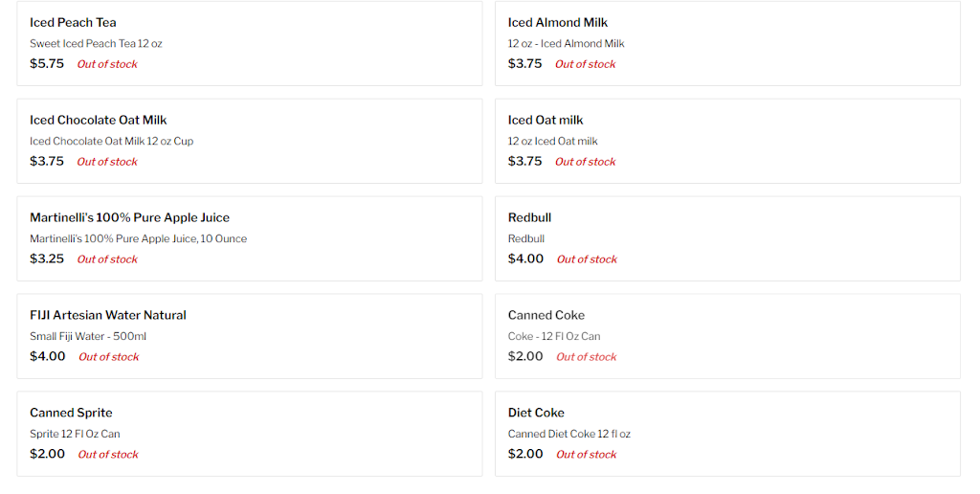980x494 pixels.
Task: Open the Iced Peach Tea item card
Action: tap(249, 43)
